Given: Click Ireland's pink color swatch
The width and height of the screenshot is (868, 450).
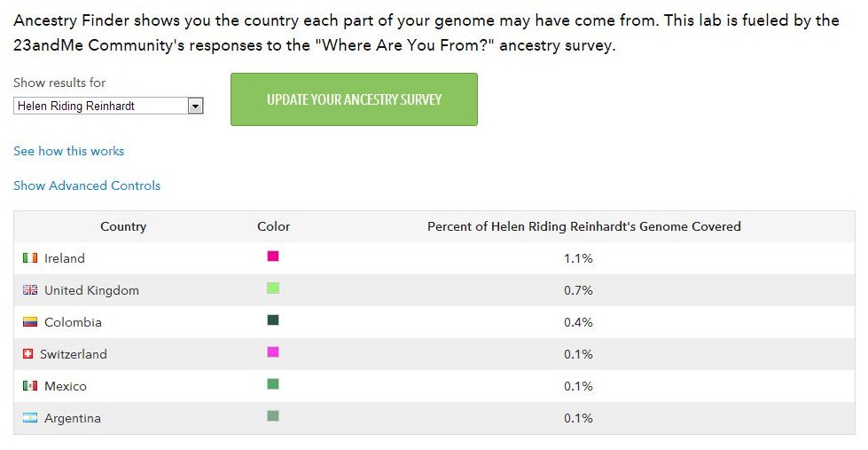Looking at the screenshot, I should 273,257.
